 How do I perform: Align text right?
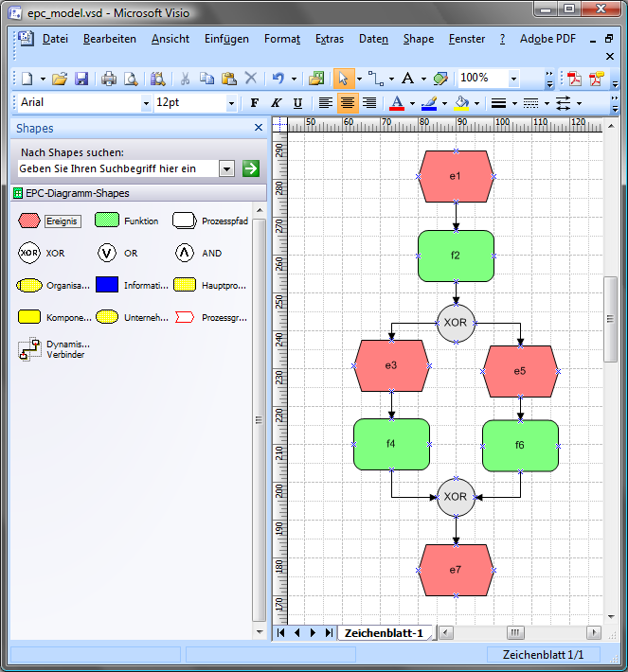(369, 103)
